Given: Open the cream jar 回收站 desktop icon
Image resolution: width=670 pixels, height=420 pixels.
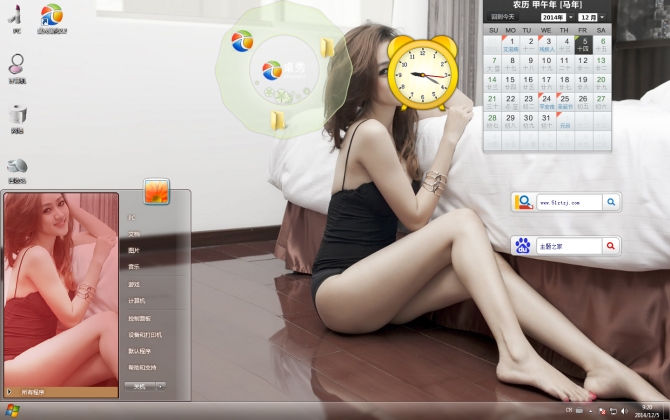Looking at the screenshot, I should coord(17,170).
